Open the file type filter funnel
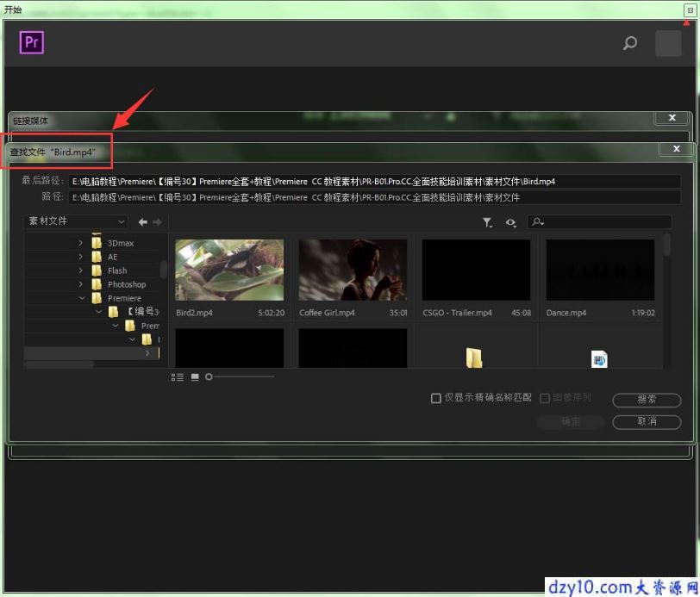 tap(488, 222)
